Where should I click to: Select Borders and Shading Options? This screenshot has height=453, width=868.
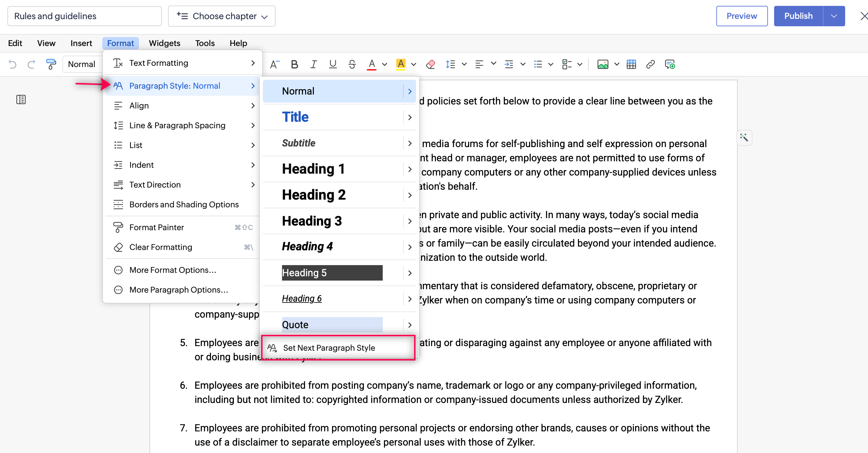(184, 205)
